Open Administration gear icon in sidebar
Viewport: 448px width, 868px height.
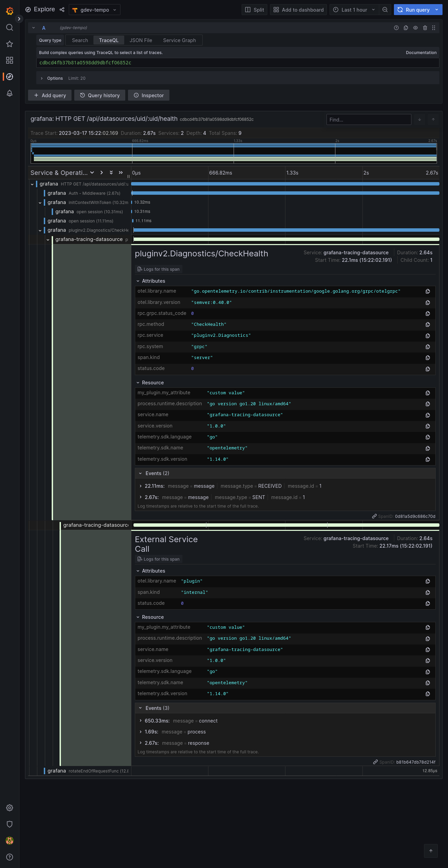[10, 808]
